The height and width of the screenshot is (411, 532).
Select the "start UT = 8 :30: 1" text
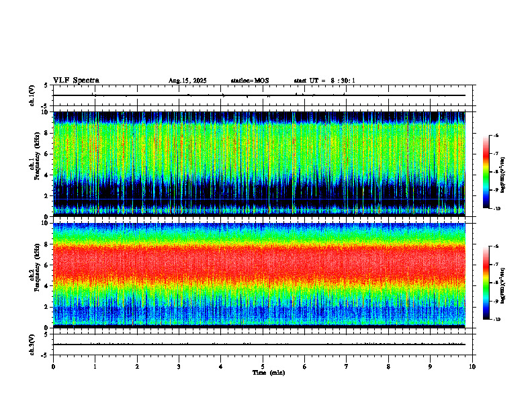[324, 81]
